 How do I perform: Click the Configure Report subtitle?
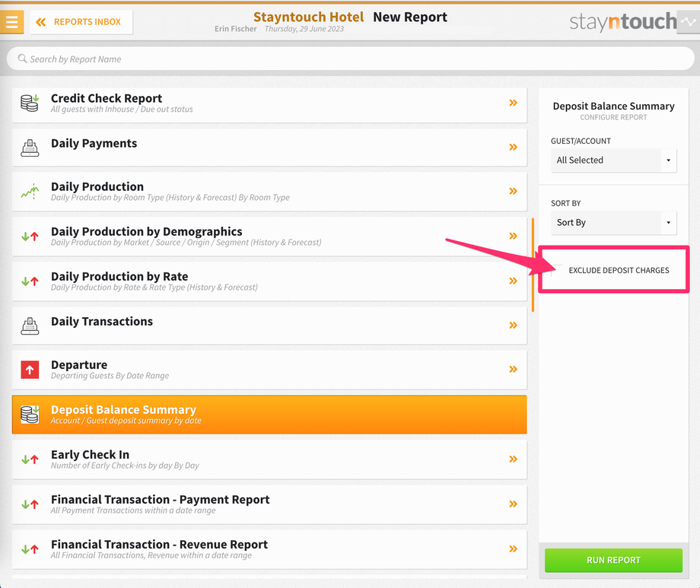(613, 117)
